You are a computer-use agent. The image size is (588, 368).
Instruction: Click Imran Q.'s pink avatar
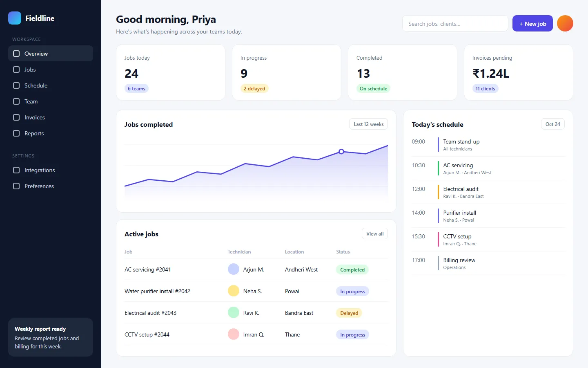pyautogui.click(x=234, y=334)
